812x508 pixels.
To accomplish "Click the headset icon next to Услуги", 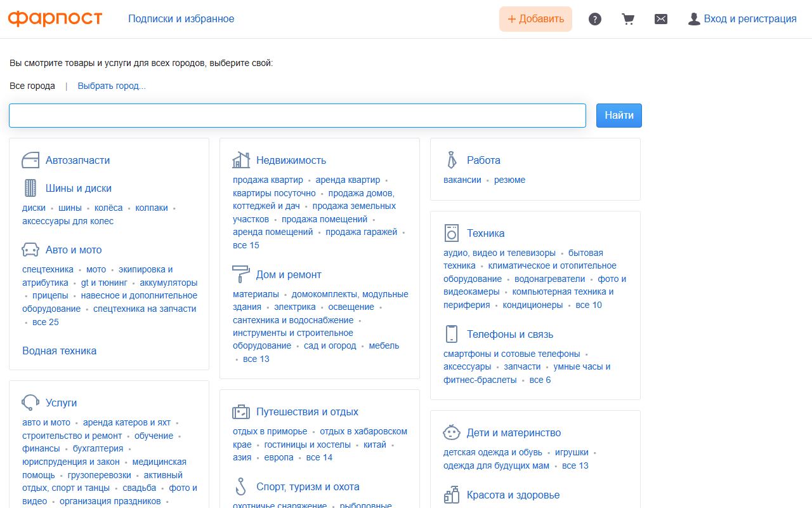I will coord(30,403).
